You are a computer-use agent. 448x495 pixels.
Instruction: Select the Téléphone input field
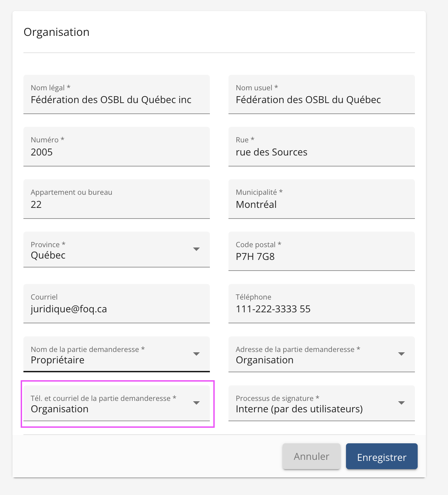(321, 309)
